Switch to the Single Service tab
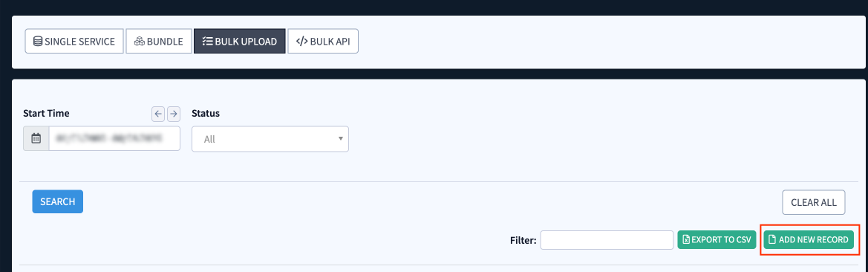Screen dimensions: 868x272 pos(74,42)
